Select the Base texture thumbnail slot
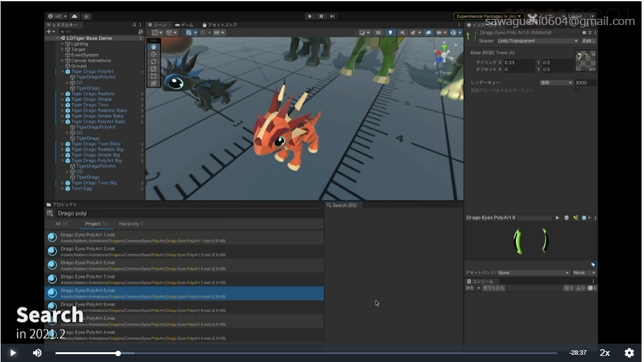 [585, 61]
